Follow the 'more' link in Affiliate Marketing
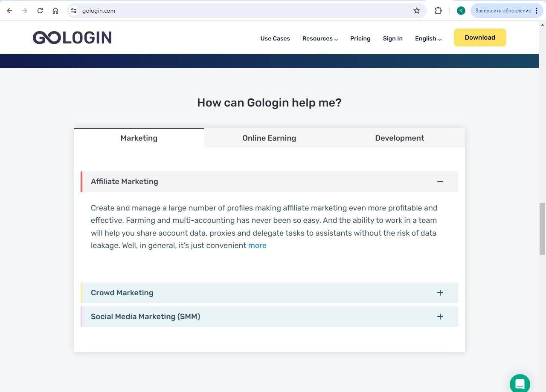Image resolution: width=546 pixels, height=392 pixels. [257, 245]
